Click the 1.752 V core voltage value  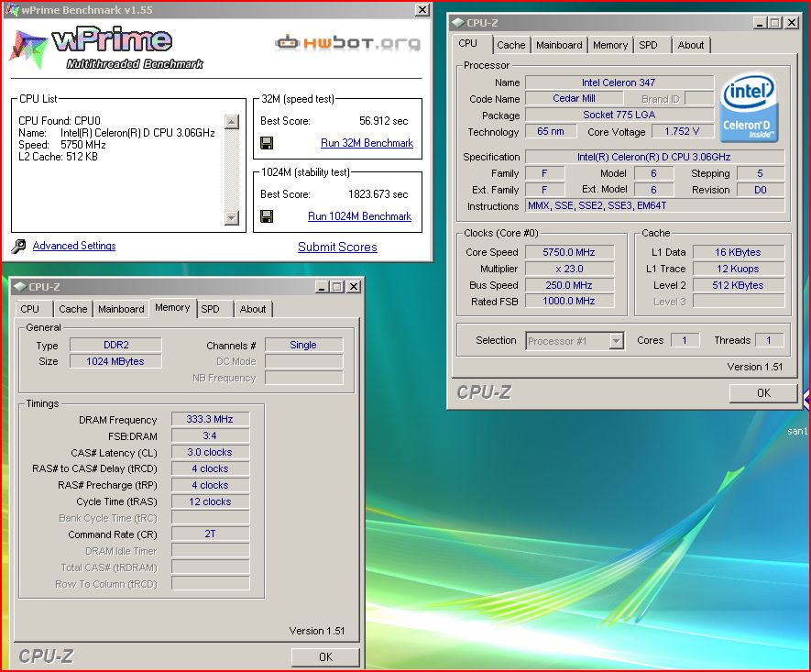point(682,131)
